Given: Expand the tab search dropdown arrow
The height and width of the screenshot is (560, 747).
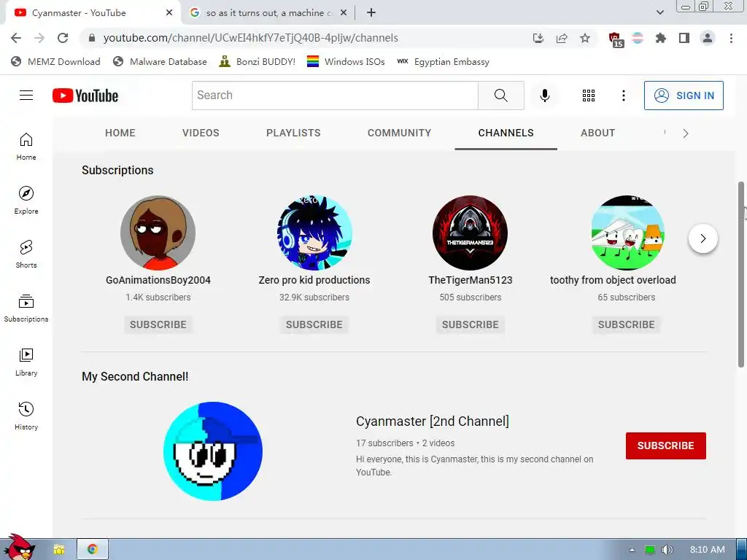Looking at the screenshot, I should [659, 13].
